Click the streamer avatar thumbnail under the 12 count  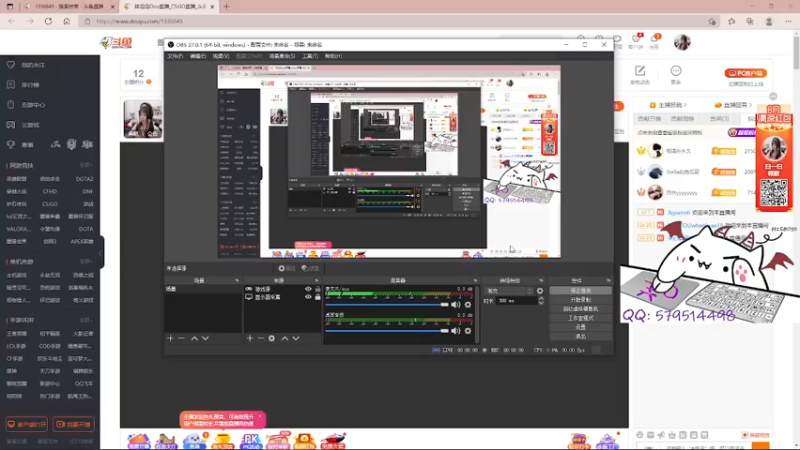point(143,119)
